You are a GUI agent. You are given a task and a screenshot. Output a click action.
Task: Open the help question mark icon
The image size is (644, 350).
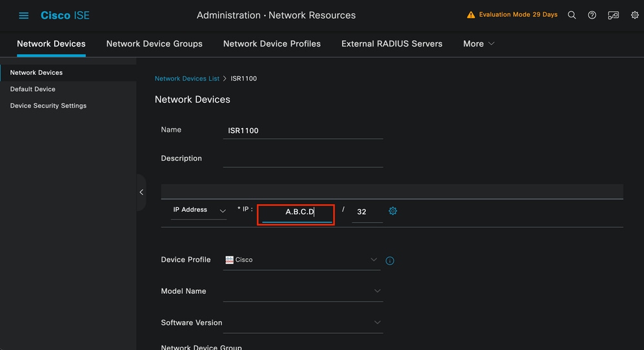[592, 15]
